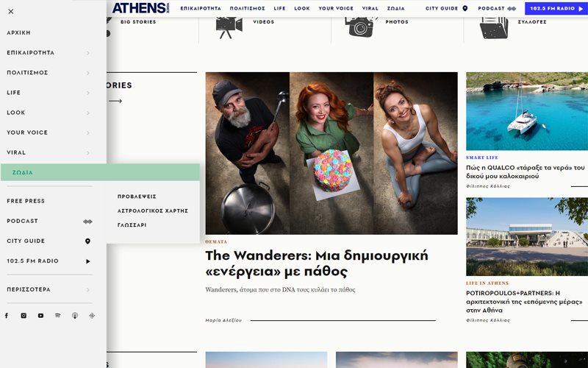Select ΑΣΤΡΟΛΟΓΙΚΟΣ ΧΑΡΤΗΣ submenu entry

[153, 210]
